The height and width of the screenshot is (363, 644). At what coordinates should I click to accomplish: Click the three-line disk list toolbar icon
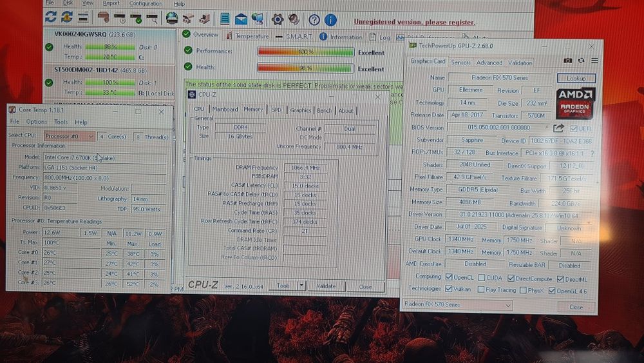click(83, 17)
